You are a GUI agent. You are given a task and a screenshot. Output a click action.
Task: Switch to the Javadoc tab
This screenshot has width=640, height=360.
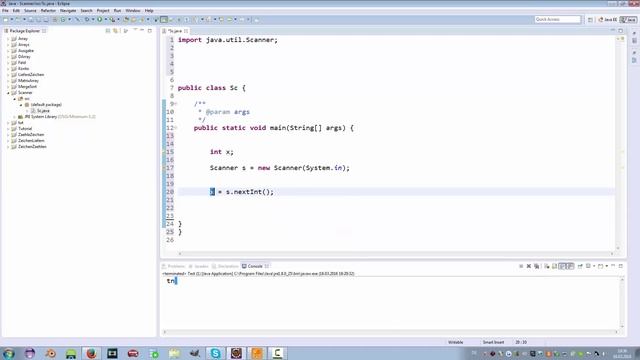pyautogui.click(x=199, y=266)
